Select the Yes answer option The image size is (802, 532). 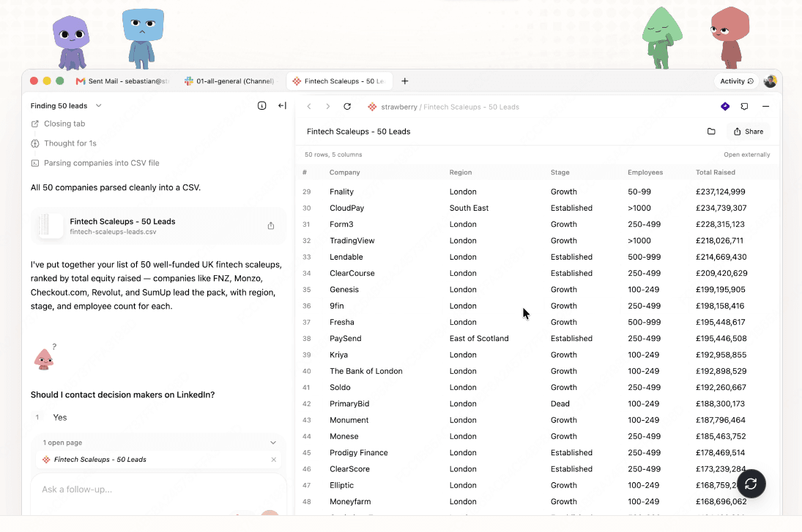coord(60,418)
